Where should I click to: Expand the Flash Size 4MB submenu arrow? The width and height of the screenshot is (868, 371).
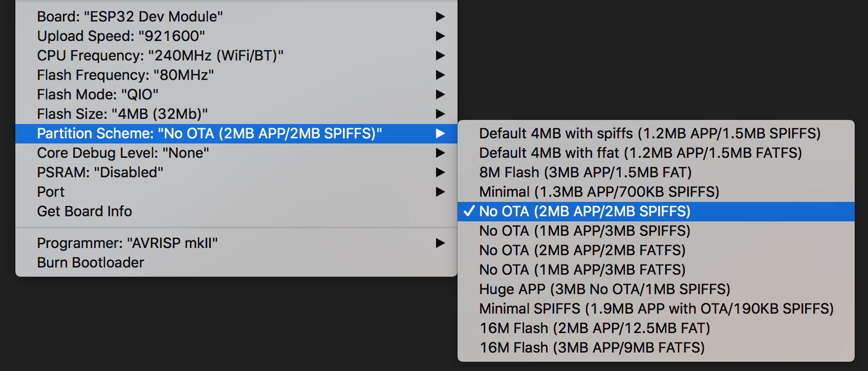click(440, 114)
